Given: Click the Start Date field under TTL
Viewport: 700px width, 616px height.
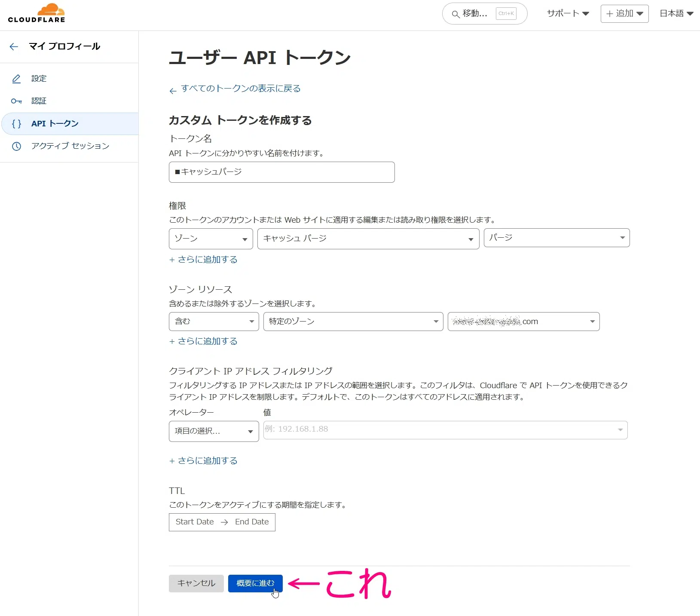Looking at the screenshot, I should (194, 522).
